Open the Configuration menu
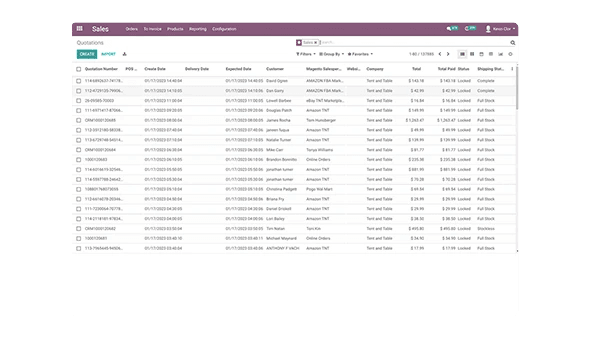This screenshot has height=360, width=590. pos(224,29)
